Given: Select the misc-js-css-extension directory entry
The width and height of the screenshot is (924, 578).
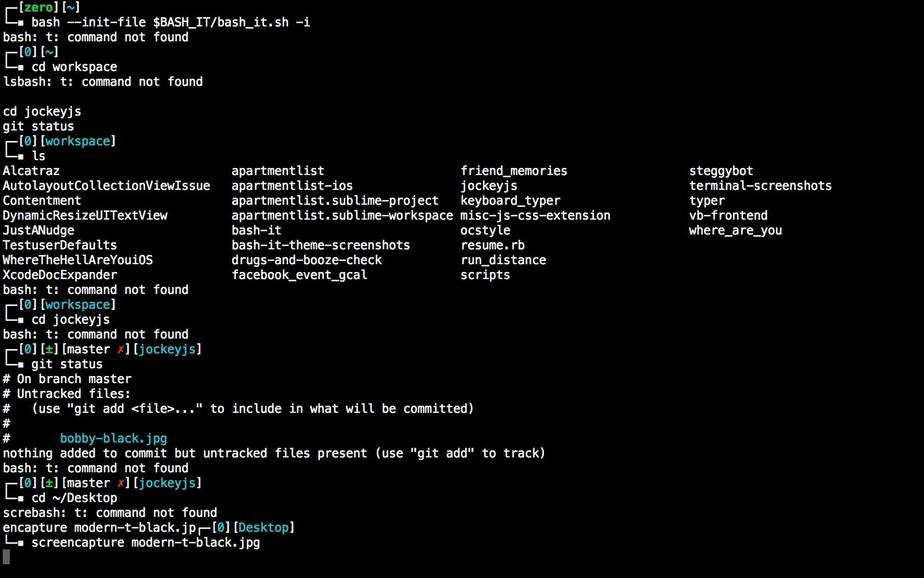Looking at the screenshot, I should [535, 216].
